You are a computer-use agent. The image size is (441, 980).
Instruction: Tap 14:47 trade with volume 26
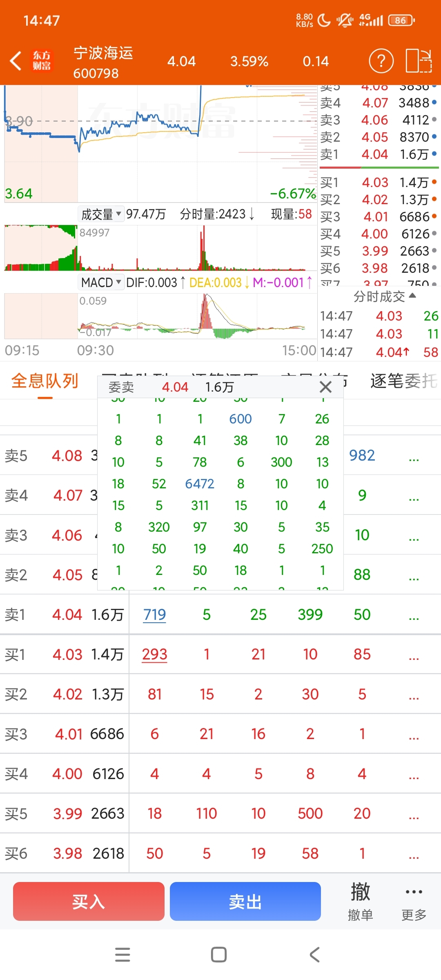click(x=379, y=316)
